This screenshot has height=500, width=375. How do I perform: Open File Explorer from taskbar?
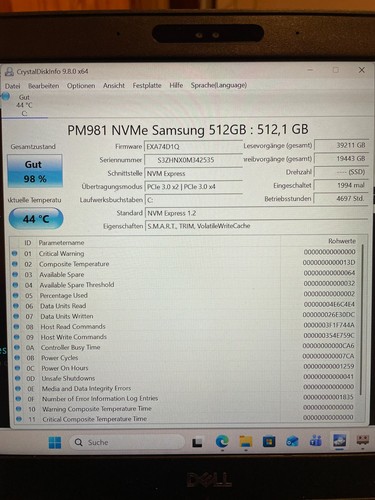point(246,442)
